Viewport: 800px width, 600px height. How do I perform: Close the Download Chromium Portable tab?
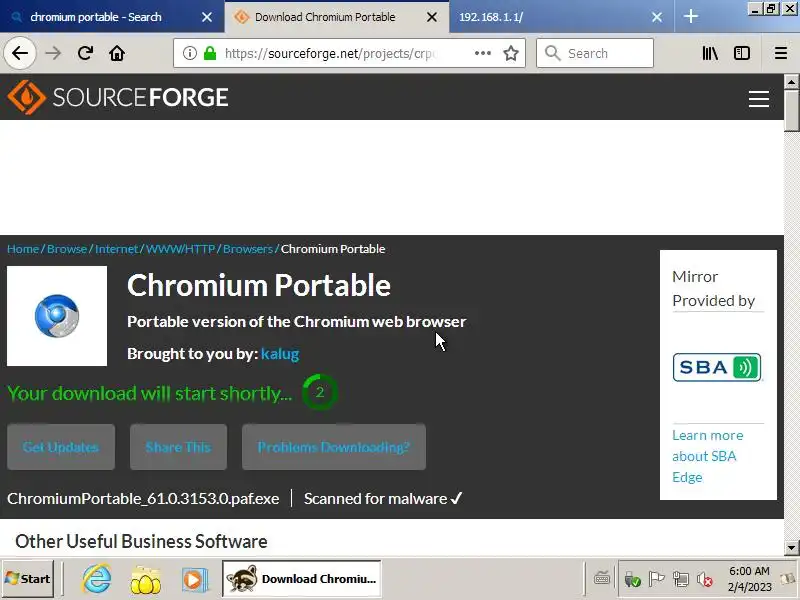pos(432,17)
